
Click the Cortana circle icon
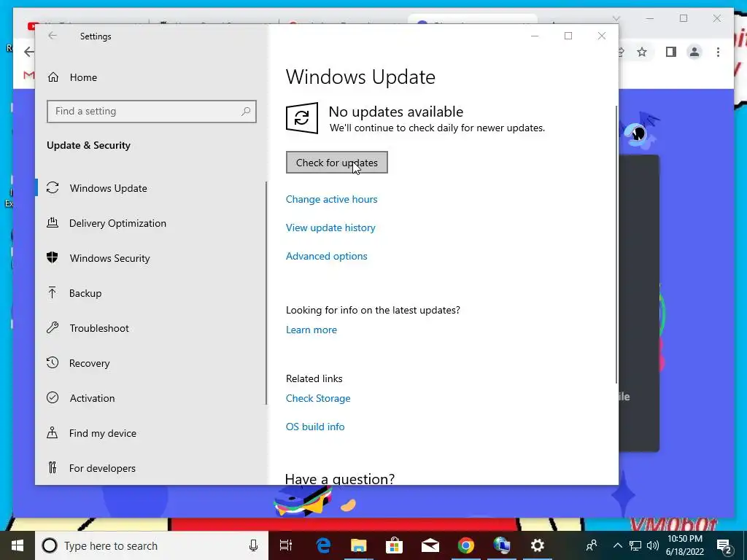point(50,545)
